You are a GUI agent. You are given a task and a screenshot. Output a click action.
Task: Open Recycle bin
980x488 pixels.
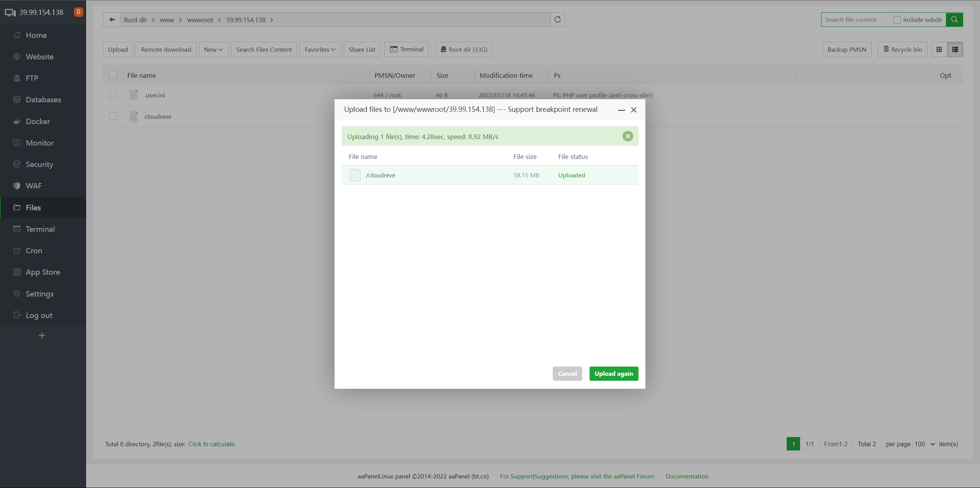tap(902, 49)
